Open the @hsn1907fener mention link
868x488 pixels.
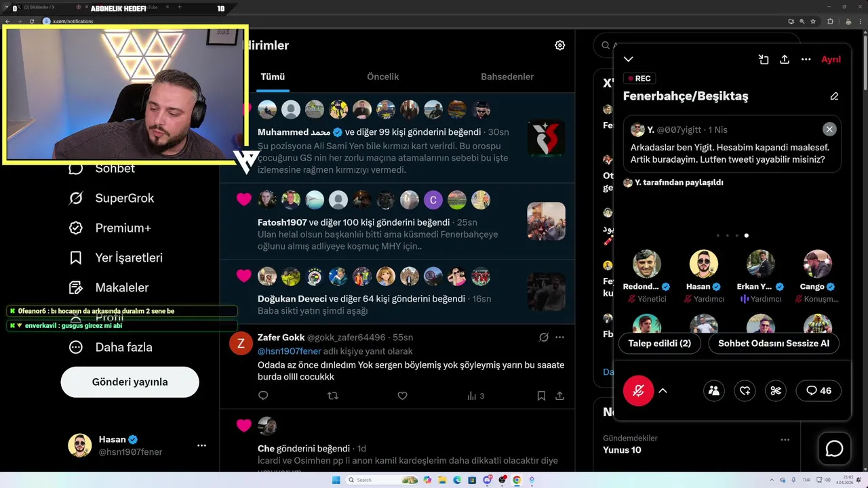289,351
